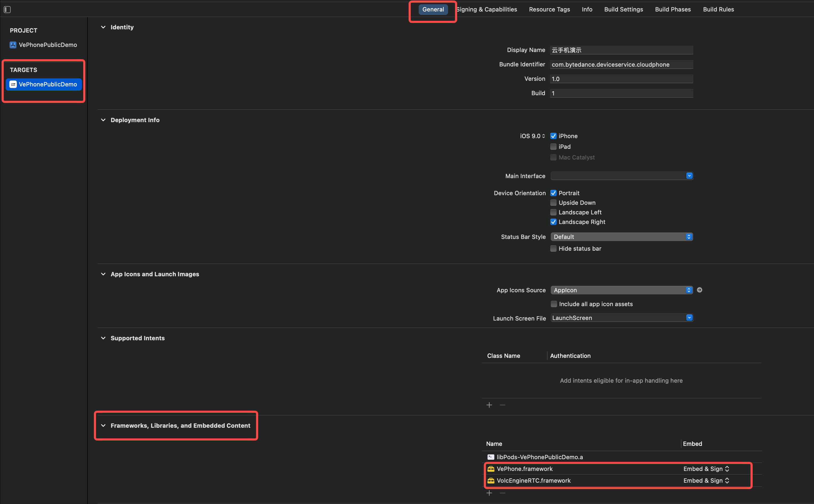Select the VePhone.framework toolbox icon
Screen dimensions: 814x504
[x=491, y=469]
